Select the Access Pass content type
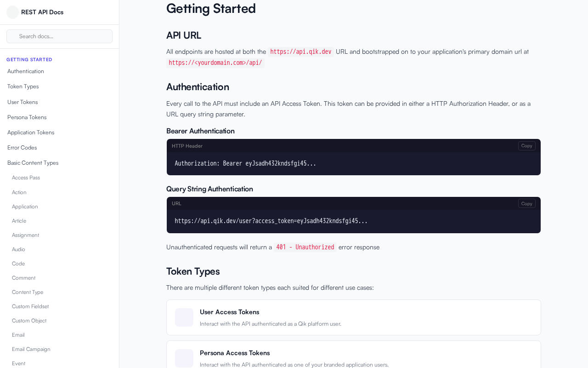The height and width of the screenshot is (368, 588). 26,178
